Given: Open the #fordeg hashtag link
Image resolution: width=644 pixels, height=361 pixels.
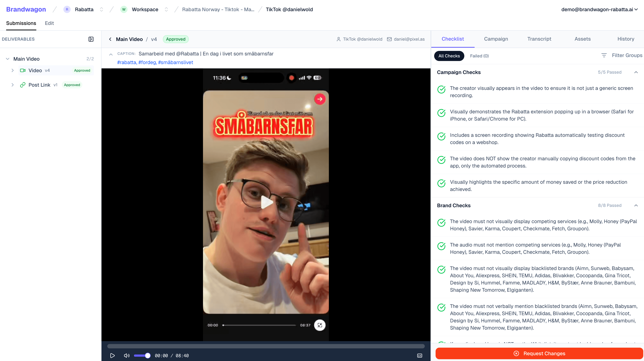Looking at the screenshot, I should click(147, 62).
